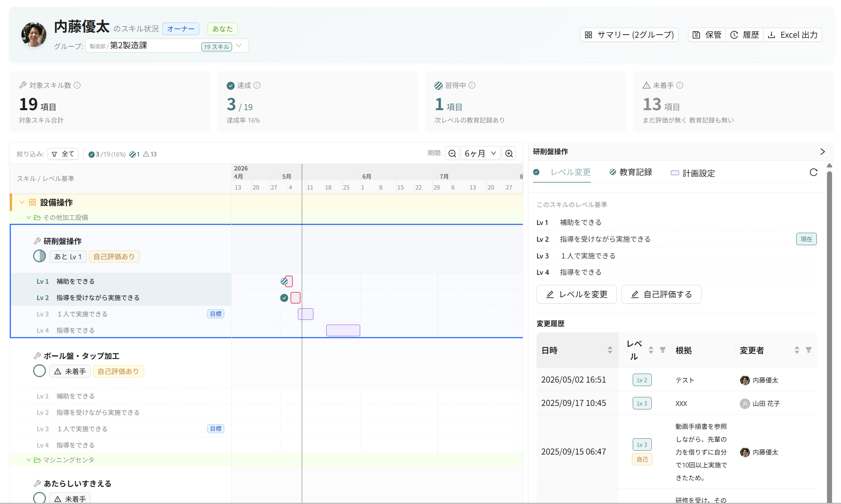Click the 保管 button
Screen dimensions: 841x504
(707, 35)
